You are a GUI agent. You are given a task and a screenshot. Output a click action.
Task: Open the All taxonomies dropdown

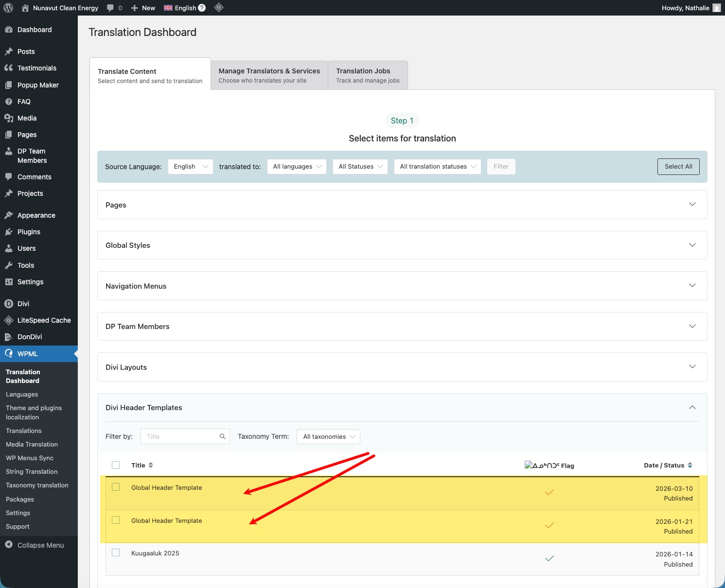pos(328,436)
